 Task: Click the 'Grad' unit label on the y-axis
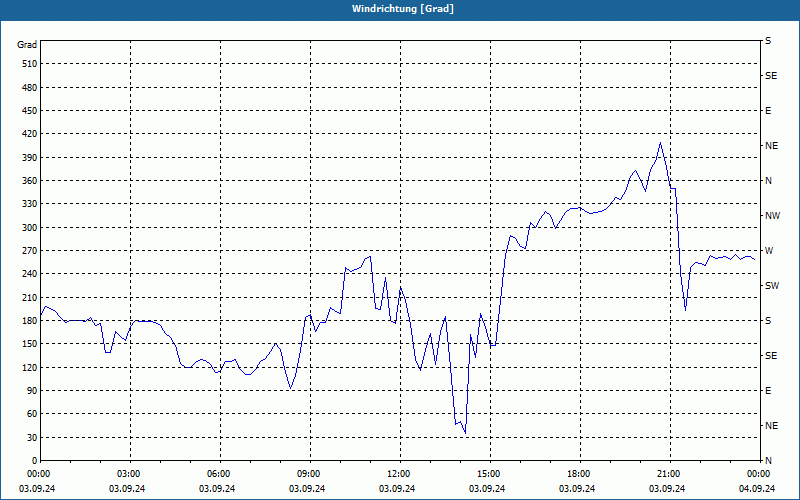pyautogui.click(x=27, y=45)
